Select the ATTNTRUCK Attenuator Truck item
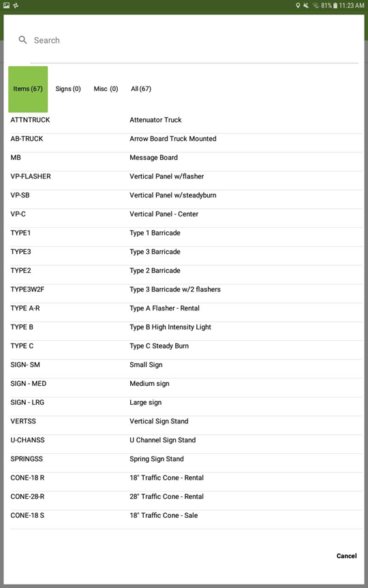Screen dimensions: 368x588 click(186, 120)
